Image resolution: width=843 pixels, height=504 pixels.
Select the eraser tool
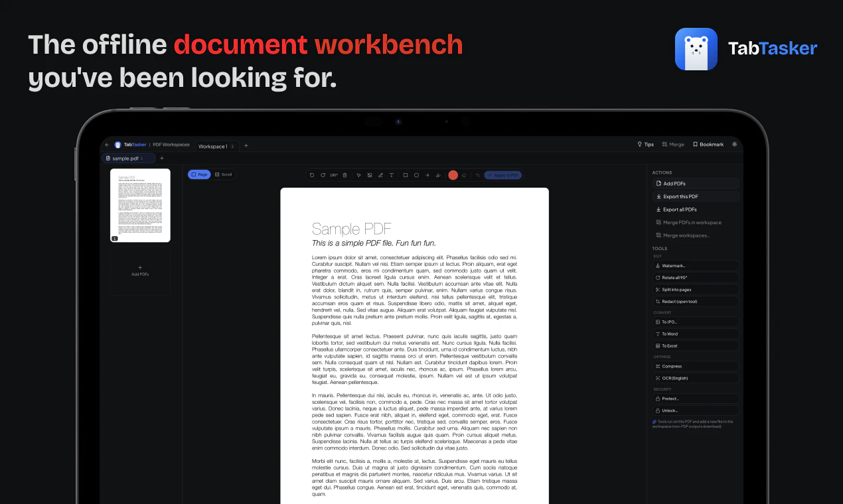tap(464, 175)
